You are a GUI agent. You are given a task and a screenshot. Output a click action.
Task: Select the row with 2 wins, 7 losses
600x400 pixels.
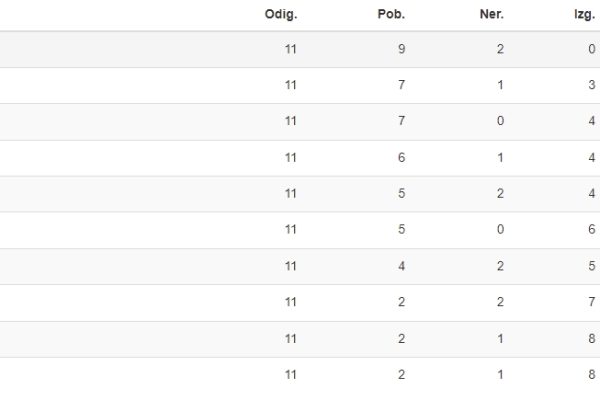tap(300, 303)
